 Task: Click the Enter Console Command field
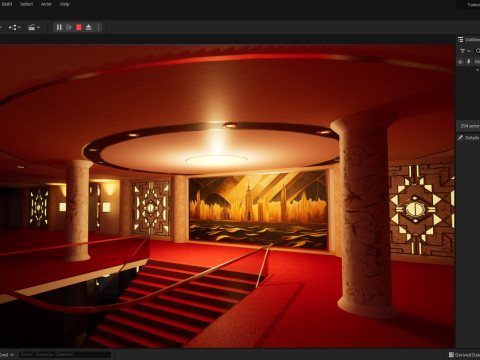(x=65, y=354)
